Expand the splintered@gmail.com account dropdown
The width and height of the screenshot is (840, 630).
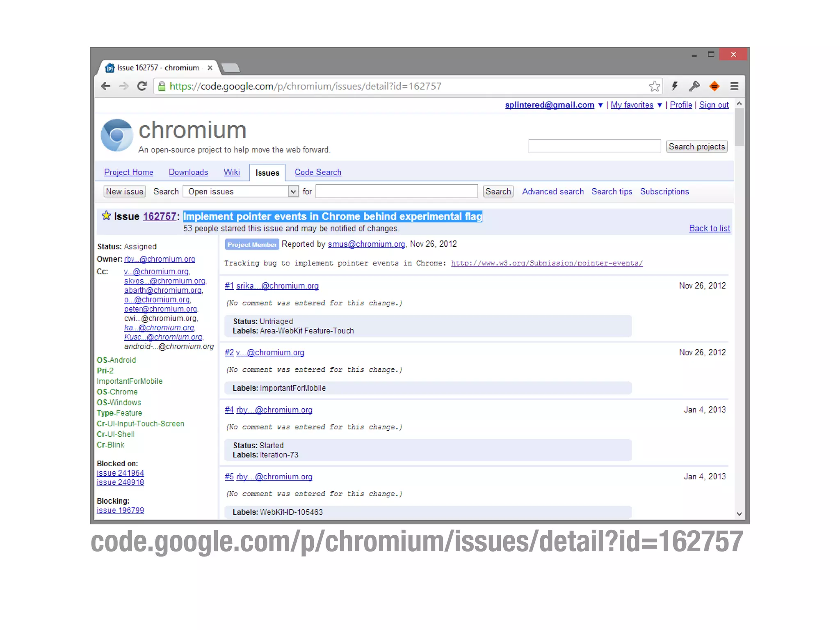pyautogui.click(x=600, y=105)
